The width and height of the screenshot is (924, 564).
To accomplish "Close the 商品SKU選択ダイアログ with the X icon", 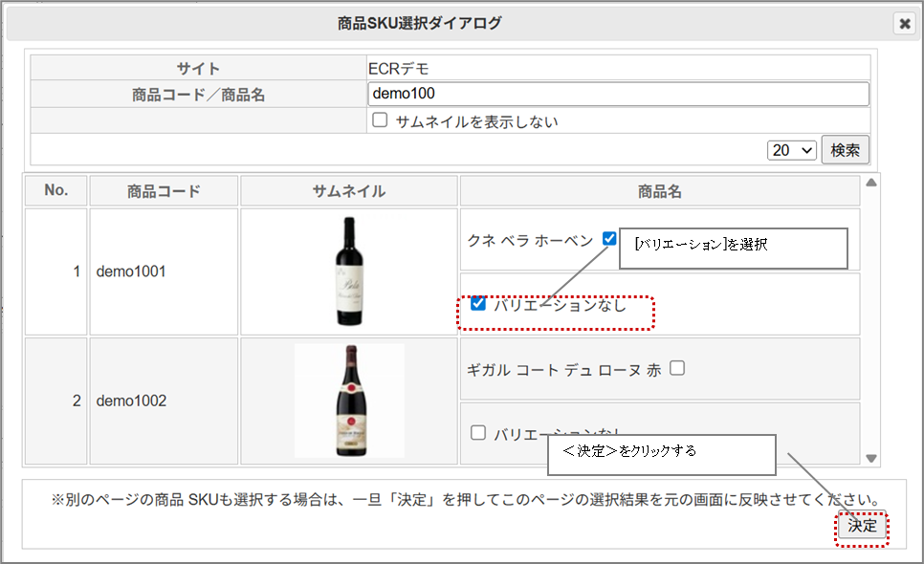I will 904,24.
